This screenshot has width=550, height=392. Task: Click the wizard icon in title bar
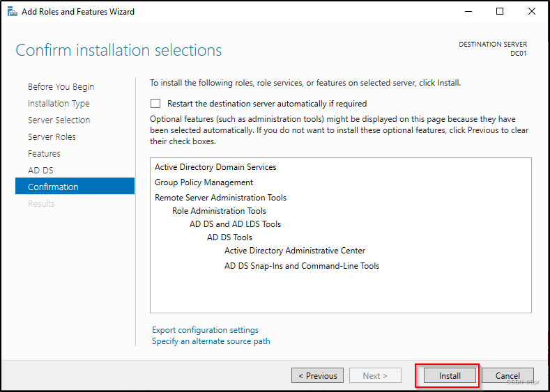point(13,12)
